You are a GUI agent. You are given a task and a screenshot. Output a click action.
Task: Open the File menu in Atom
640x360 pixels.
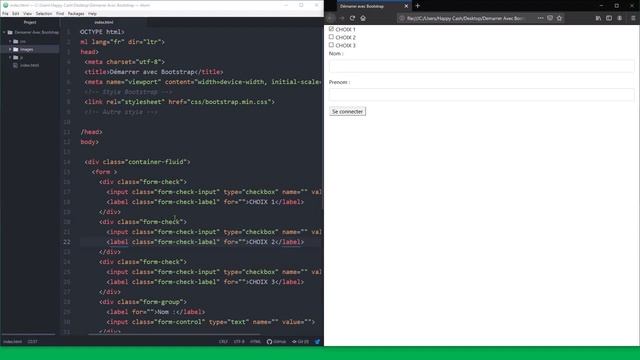(5, 13)
